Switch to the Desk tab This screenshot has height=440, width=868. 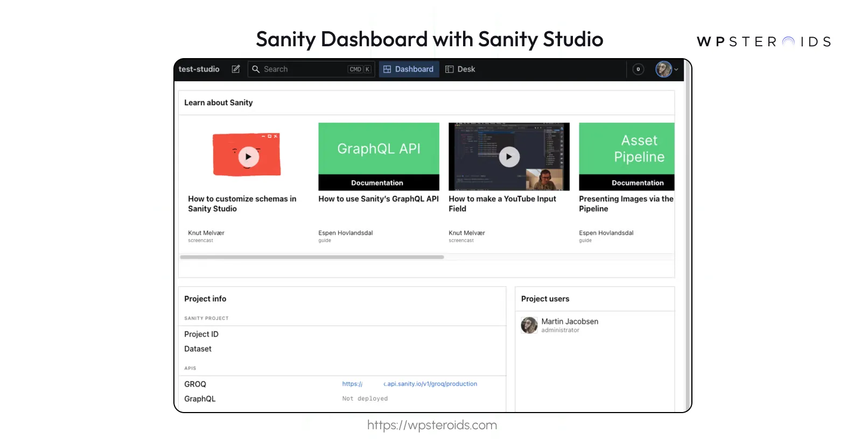[x=460, y=69]
